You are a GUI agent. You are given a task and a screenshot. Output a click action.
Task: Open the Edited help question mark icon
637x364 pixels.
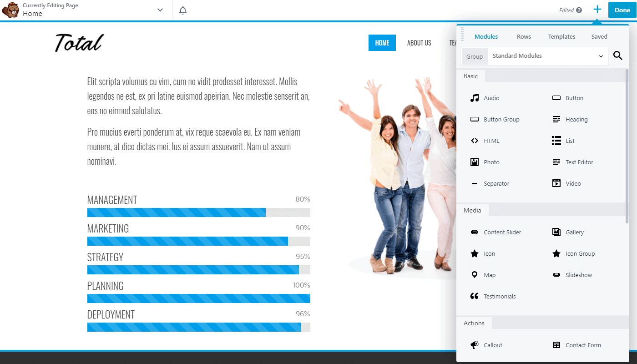[x=579, y=10]
